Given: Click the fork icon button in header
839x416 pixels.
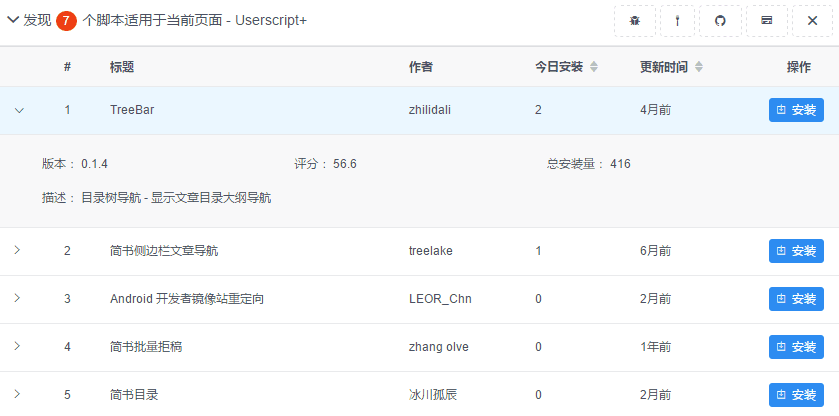Looking at the screenshot, I should pyautogui.click(x=677, y=20).
